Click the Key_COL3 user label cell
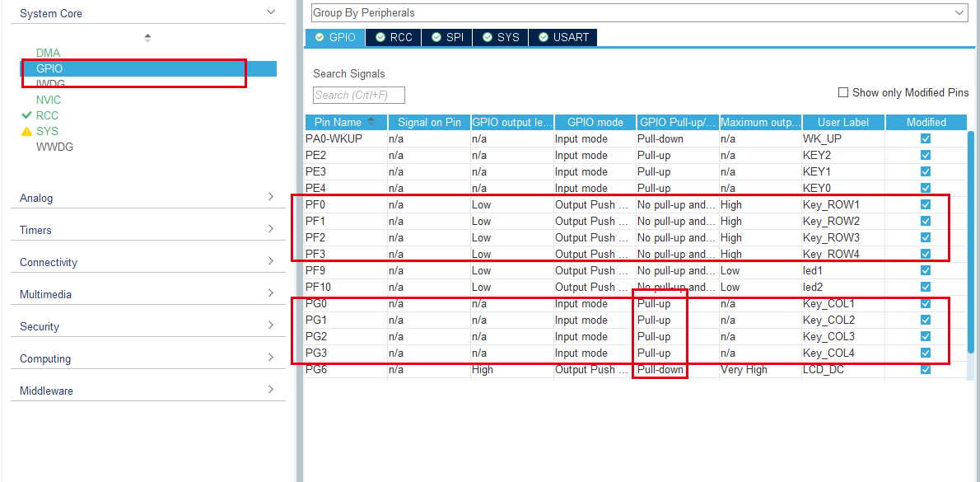The image size is (980, 482). 843,336
